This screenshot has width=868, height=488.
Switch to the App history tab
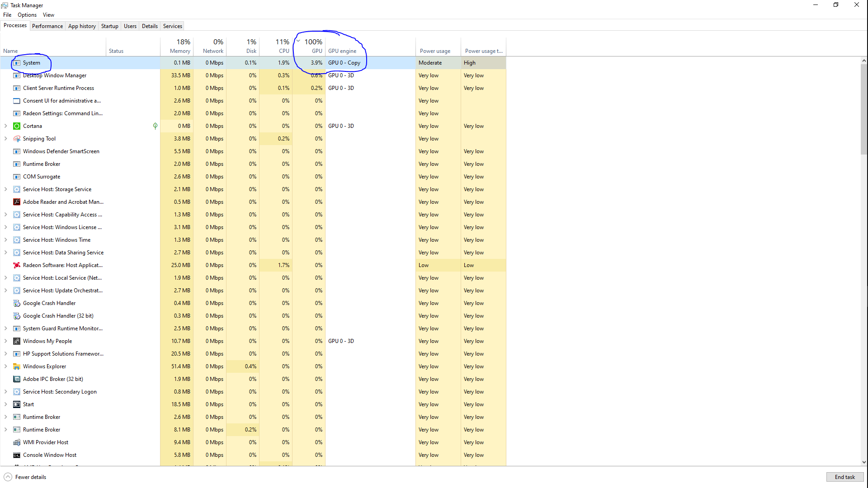click(x=82, y=26)
